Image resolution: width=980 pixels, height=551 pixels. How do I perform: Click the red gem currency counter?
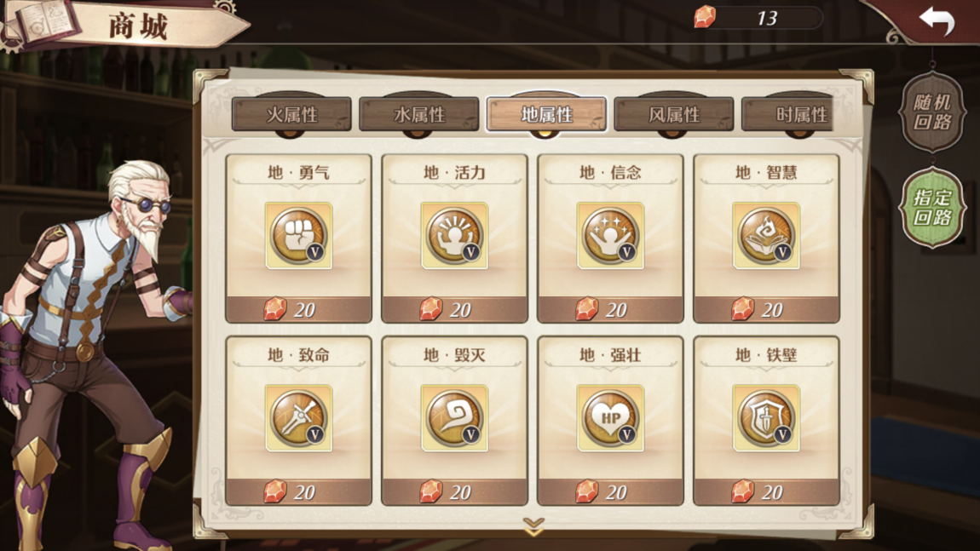[x=758, y=18]
